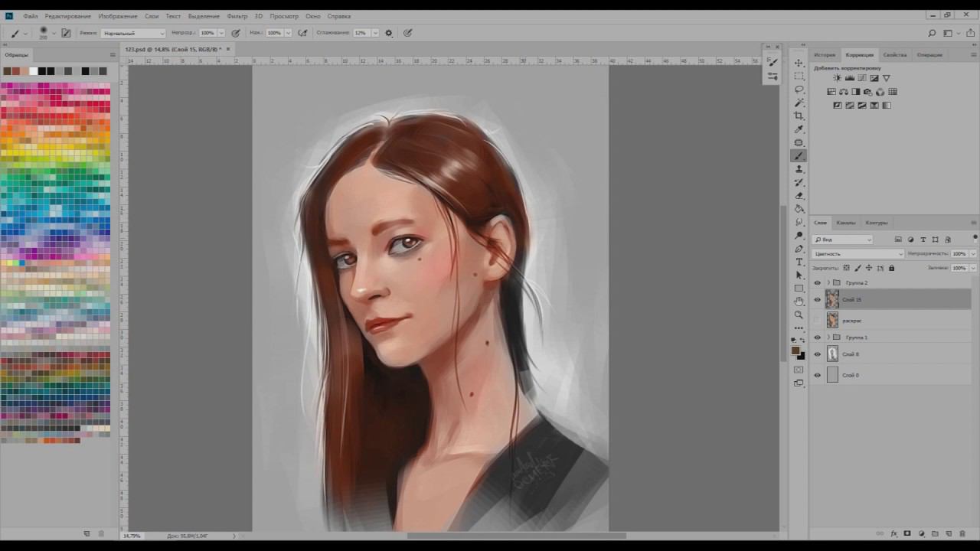
Task: Select the Eyedropper tool
Action: pyautogui.click(x=799, y=129)
